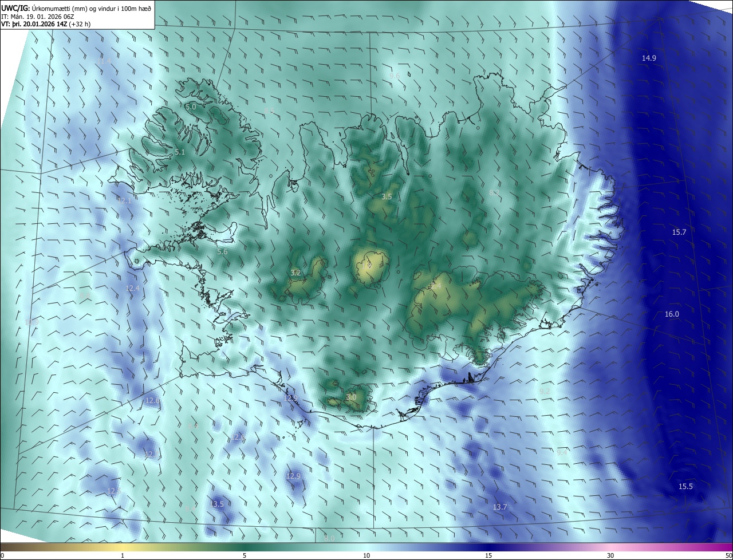733x560 pixels.
Task: Click the 3.0 value label
Action: (351, 397)
